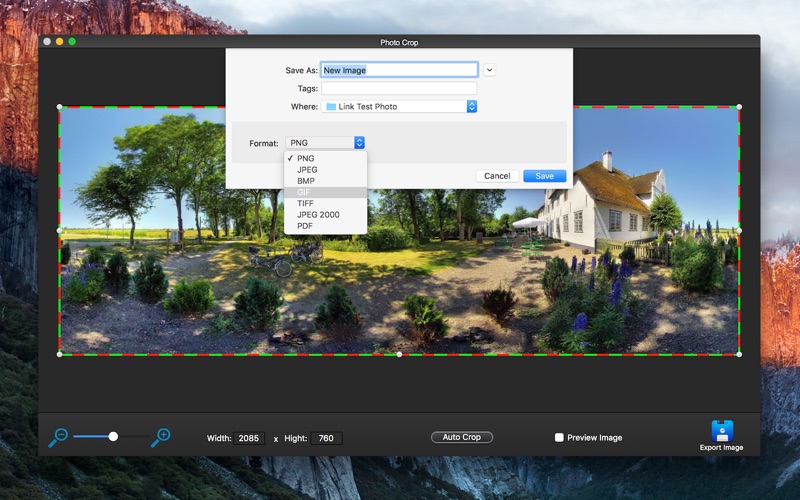The width and height of the screenshot is (800, 500).
Task: Open the Format popup button
Action: [325, 143]
